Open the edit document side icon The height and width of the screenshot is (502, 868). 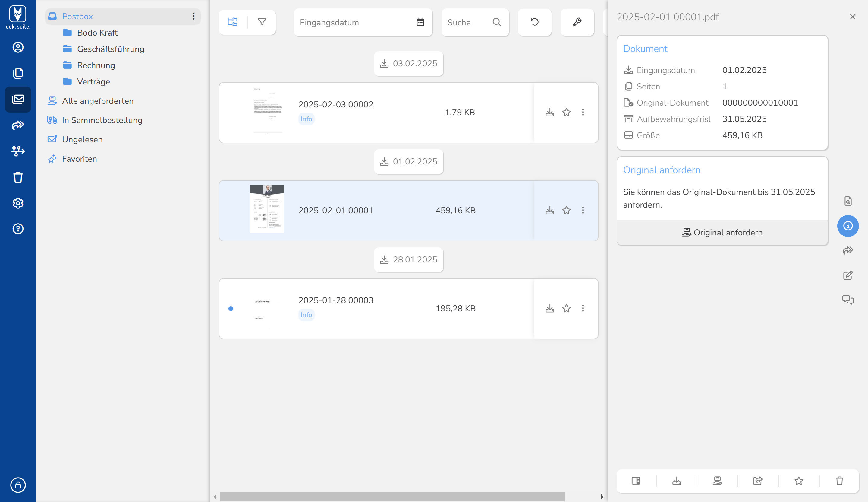[x=848, y=275]
